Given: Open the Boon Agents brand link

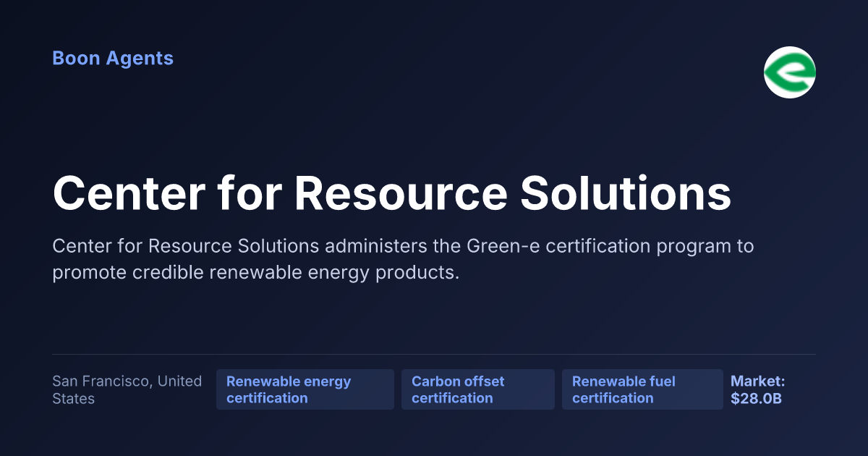Looking at the screenshot, I should 113,59.
